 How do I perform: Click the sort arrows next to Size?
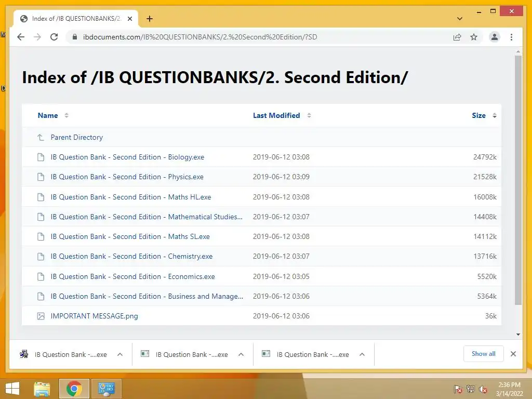[495, 115]
